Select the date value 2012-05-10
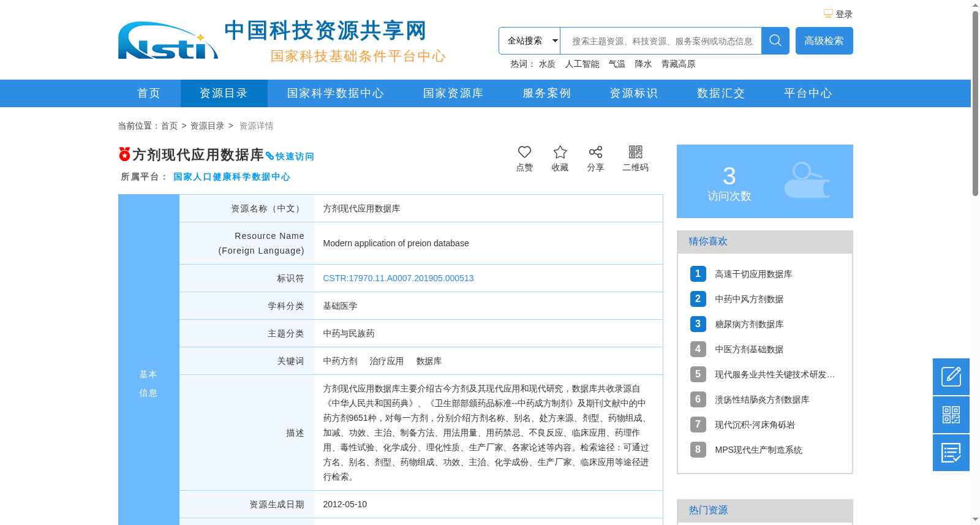 tap(345, 504)
